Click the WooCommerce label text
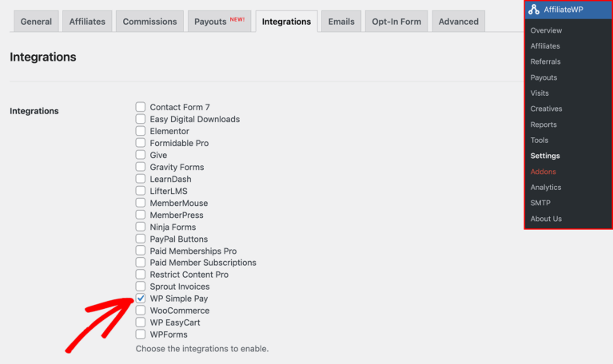613x364 pixels. click(180, 311)
